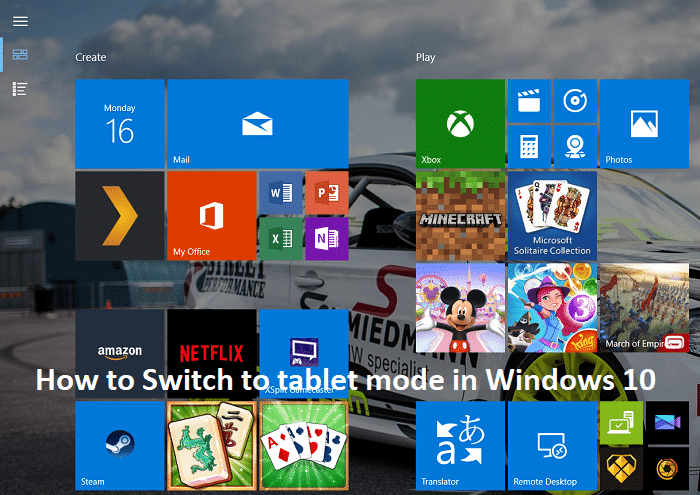Screen dimensions: 700x495
Task: Open the Calculator small tile
Action: 528,147
